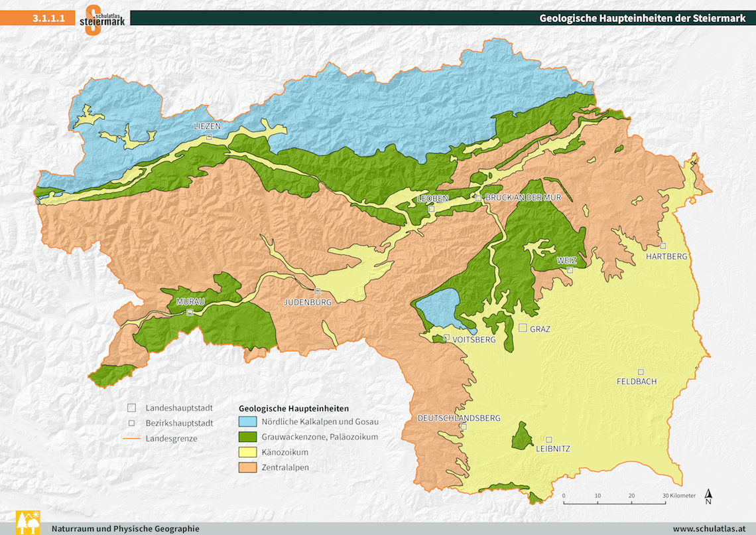Click the scale bar 10 tick label

[598, 495]
